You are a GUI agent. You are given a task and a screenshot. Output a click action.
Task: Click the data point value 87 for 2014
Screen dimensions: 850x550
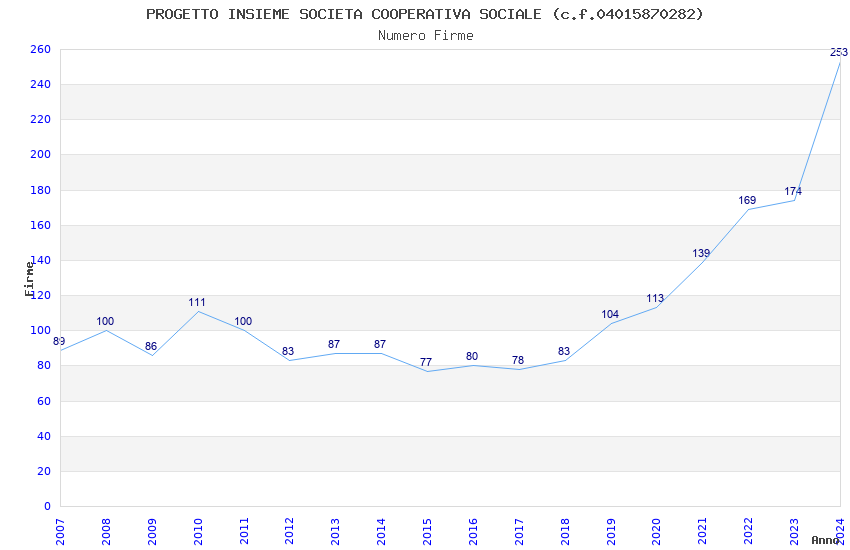point(379,344)
